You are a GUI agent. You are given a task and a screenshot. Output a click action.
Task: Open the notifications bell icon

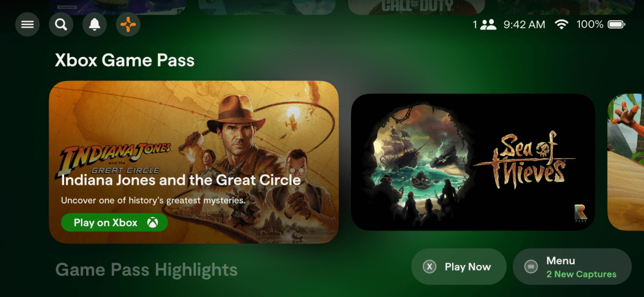(95, 24)
